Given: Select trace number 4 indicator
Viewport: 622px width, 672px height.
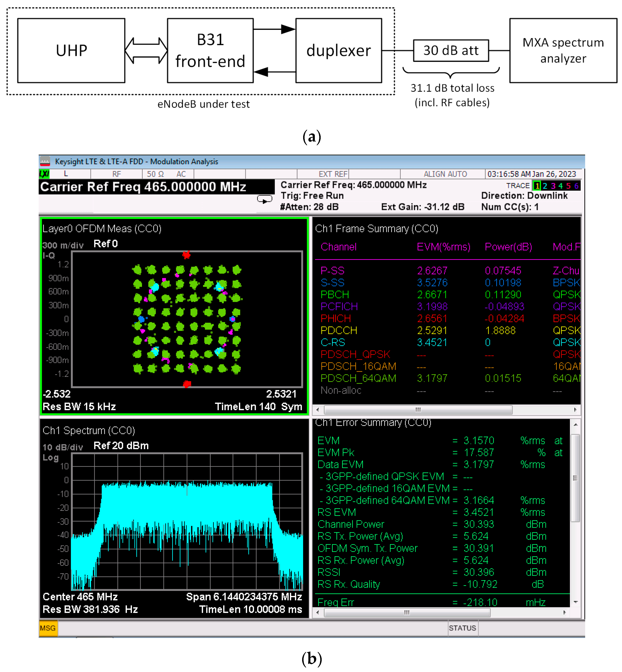Looking at the screenshot, I should coord(560,186).
